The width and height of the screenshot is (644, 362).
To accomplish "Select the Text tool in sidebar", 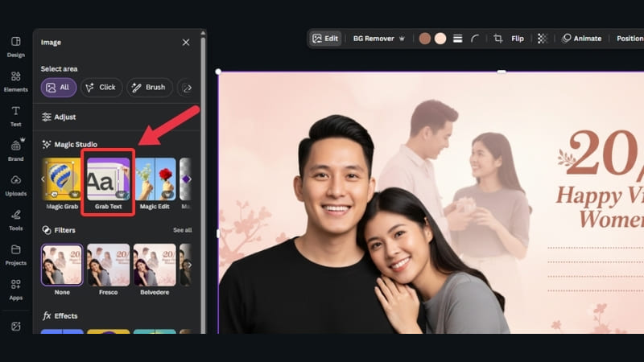I will tap(15, 115).
